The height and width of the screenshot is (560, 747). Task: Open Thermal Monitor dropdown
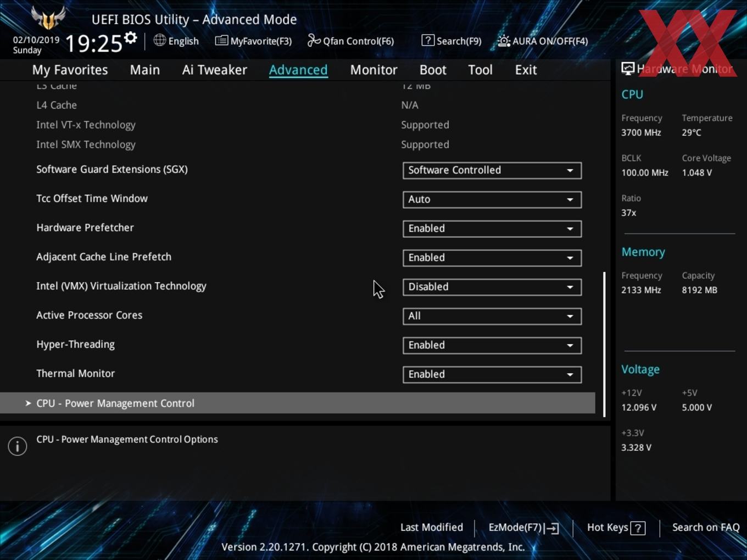click(492, 374)
